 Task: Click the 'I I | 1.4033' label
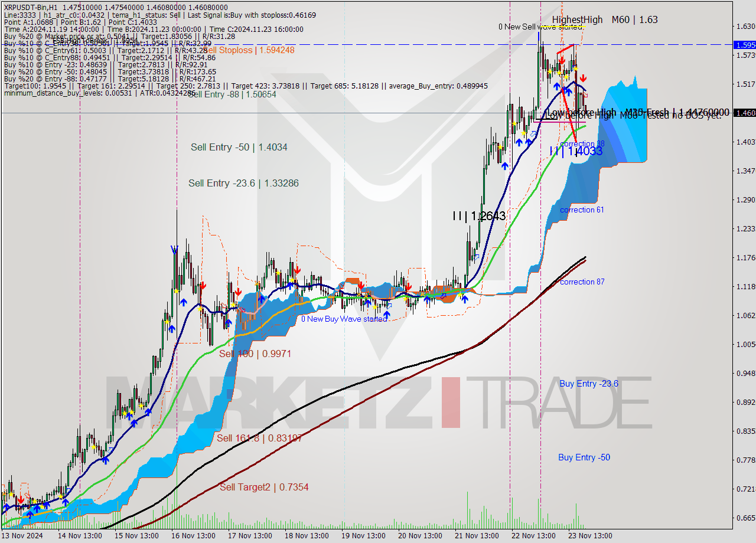576,151
